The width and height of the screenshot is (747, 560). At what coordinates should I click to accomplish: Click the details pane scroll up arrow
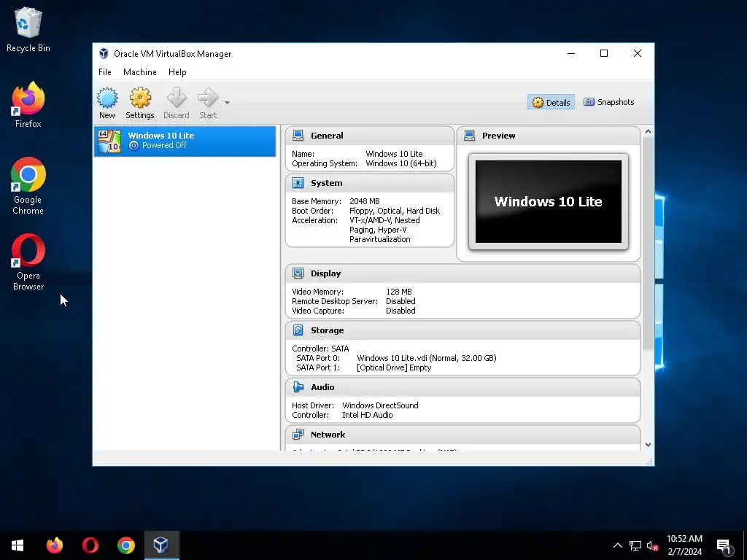(648, 131)
